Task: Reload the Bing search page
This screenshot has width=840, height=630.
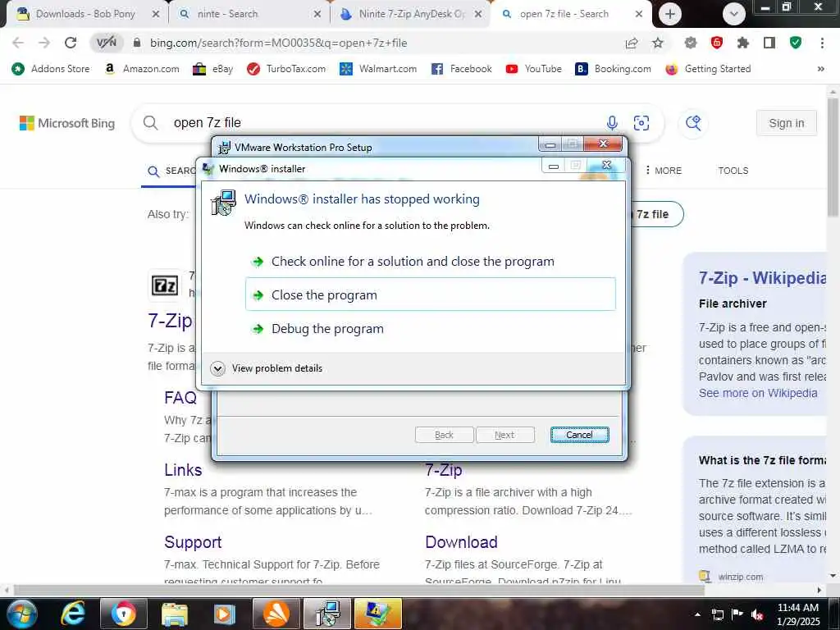Action: click(71, 43)
